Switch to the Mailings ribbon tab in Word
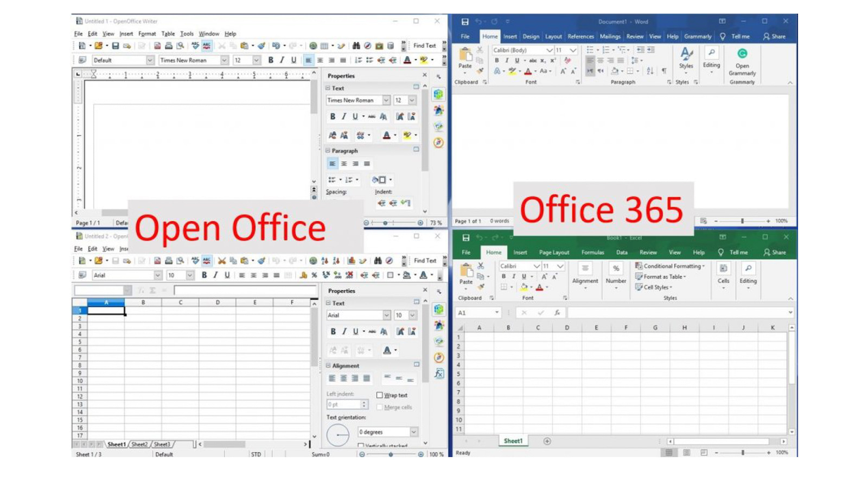This screenshot has width=868, height=488. point(610,36)
